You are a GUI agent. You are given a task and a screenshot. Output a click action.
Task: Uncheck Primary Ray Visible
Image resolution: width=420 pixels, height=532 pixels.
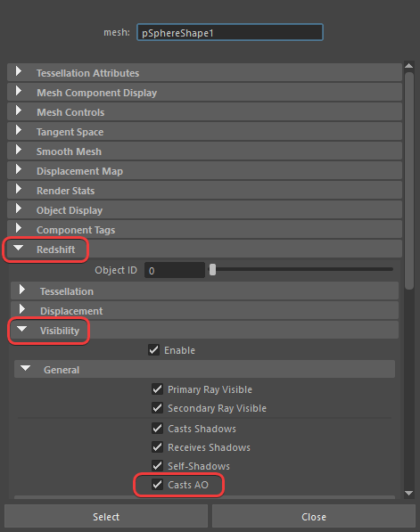(x=157, y=389)
